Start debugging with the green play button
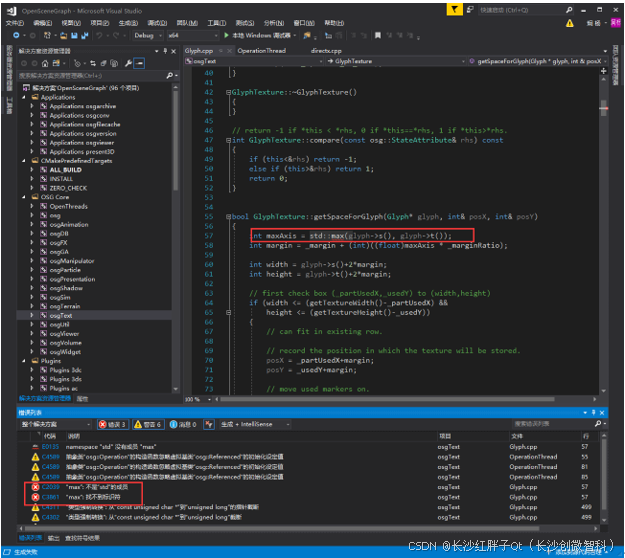 point(227,35)
